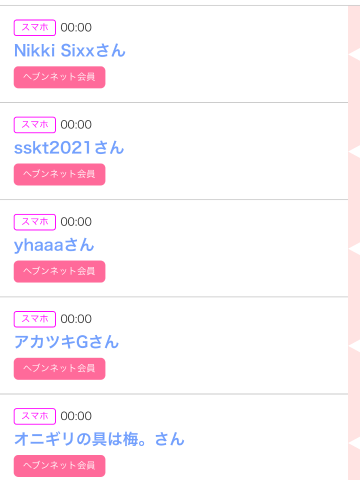Click スマホ tag above オニギリの具は梅。
Image resolution: width=360 pixels, height=480 pixels.
[35, 416]
